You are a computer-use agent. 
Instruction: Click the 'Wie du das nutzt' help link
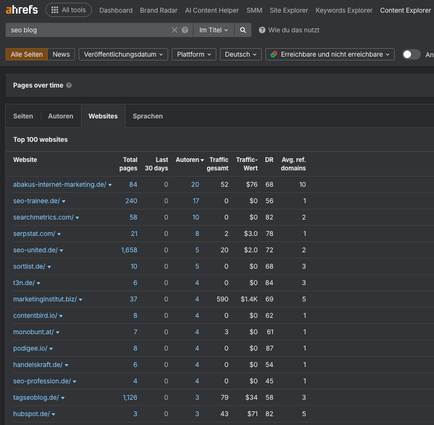289,30
